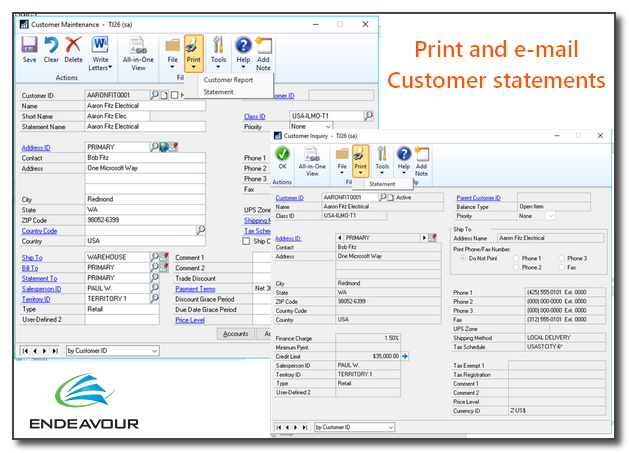Click first record button in Customer Maintenance navigation
Image resolution: width=629 pixels, height=453 pixels.
coord(25,351)
